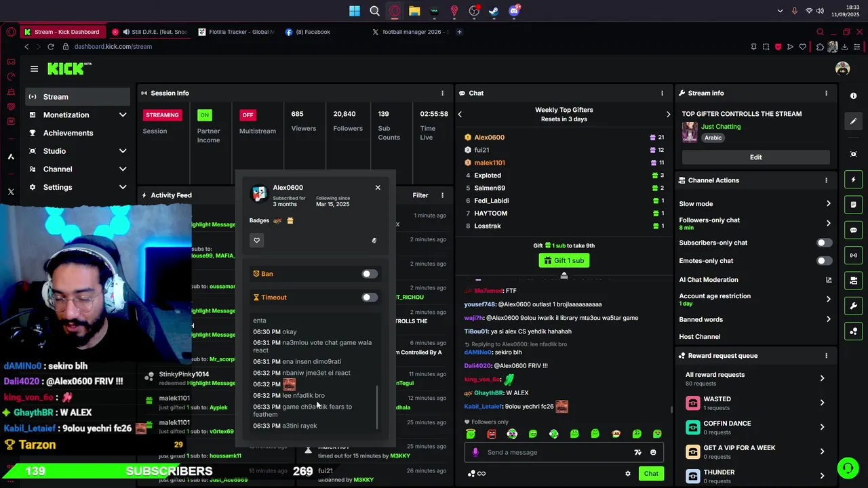
Task: Click the Edit stream info button
Action: coord(755,157)
